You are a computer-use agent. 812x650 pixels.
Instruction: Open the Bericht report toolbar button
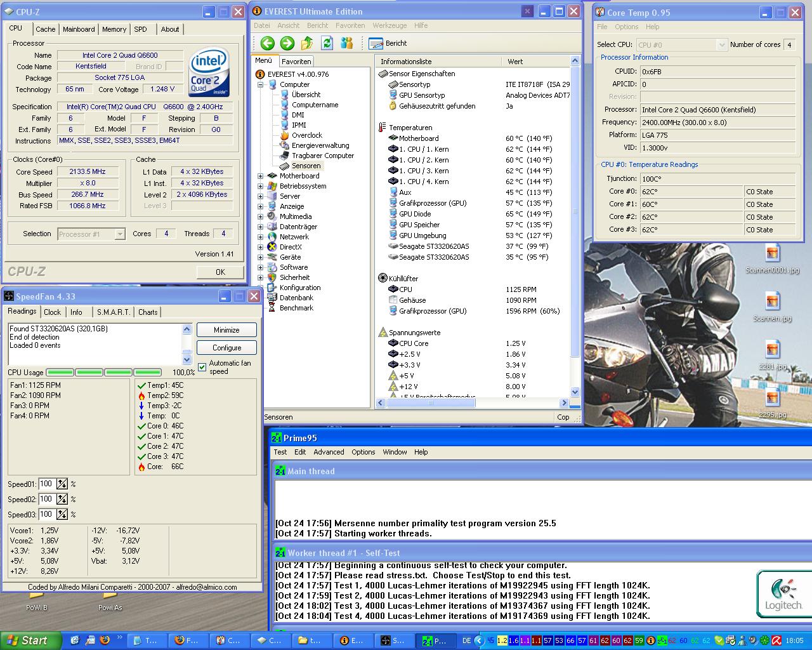[388, 43]
